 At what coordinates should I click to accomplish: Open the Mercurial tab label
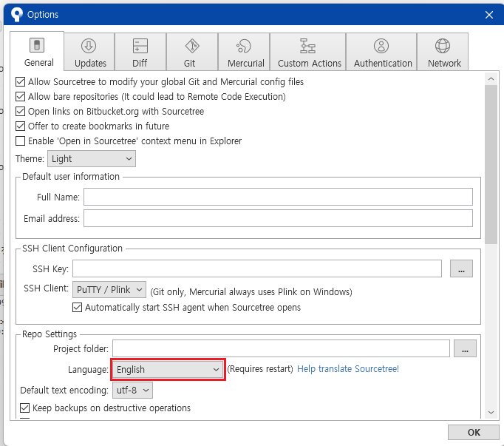(x=246, y=63)
